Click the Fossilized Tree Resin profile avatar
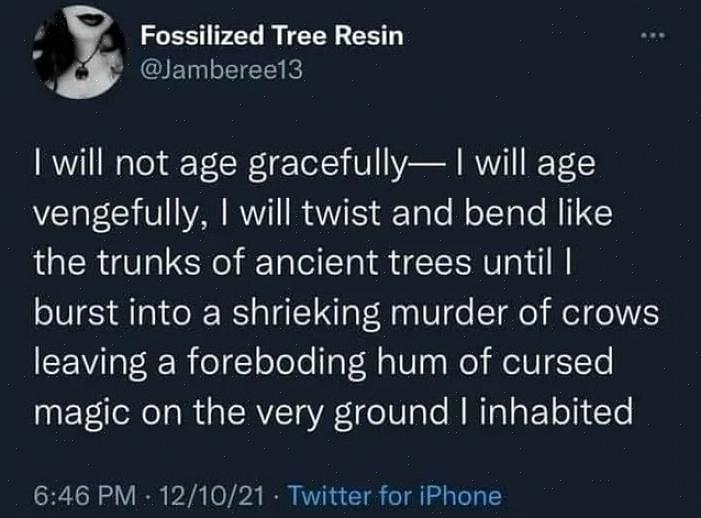Image resolution: width=701 pixels, height=518 pixels. pos(77,53)
